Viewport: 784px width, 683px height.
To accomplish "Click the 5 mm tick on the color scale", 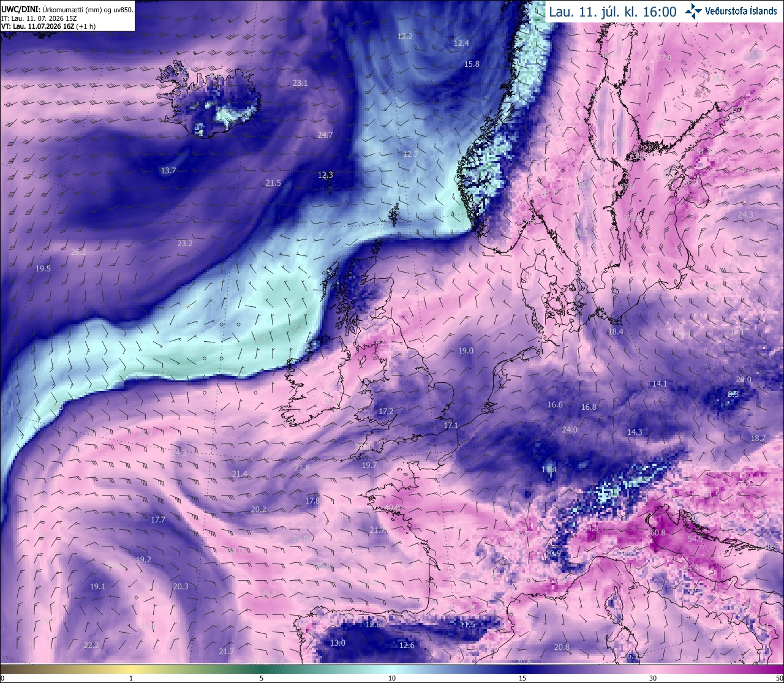I will (262, 678).
